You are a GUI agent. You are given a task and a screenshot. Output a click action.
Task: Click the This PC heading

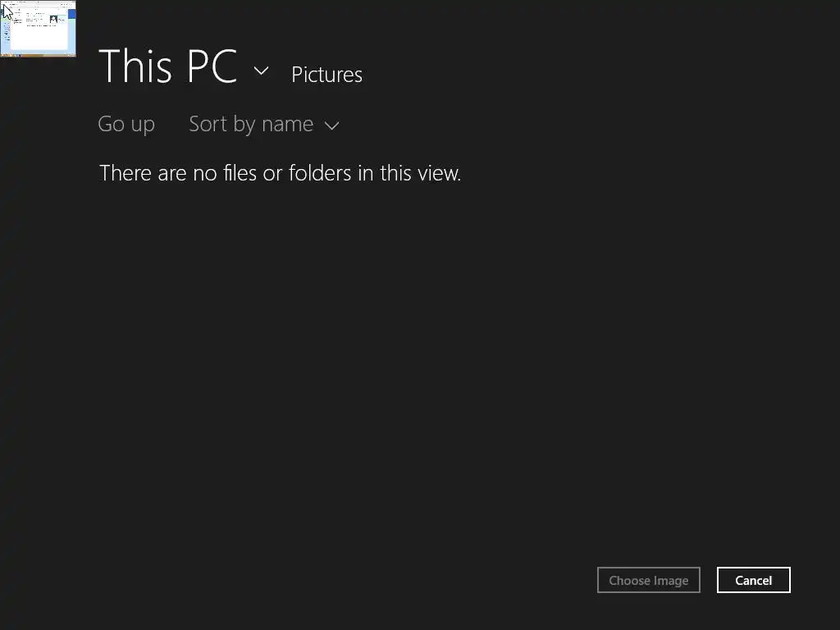(167, 66)
